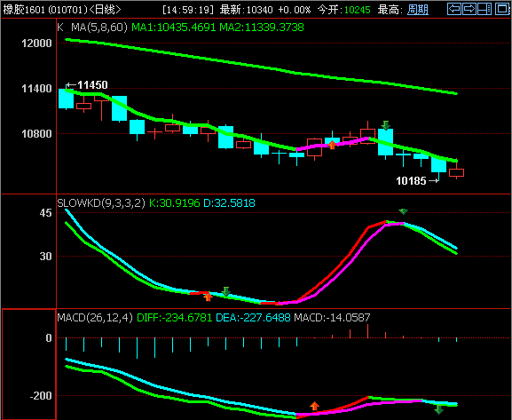This screenshot has height=420, width=512.
Task: Click the tallest red MACD histogram bar
Action: (x=367, y=331)
